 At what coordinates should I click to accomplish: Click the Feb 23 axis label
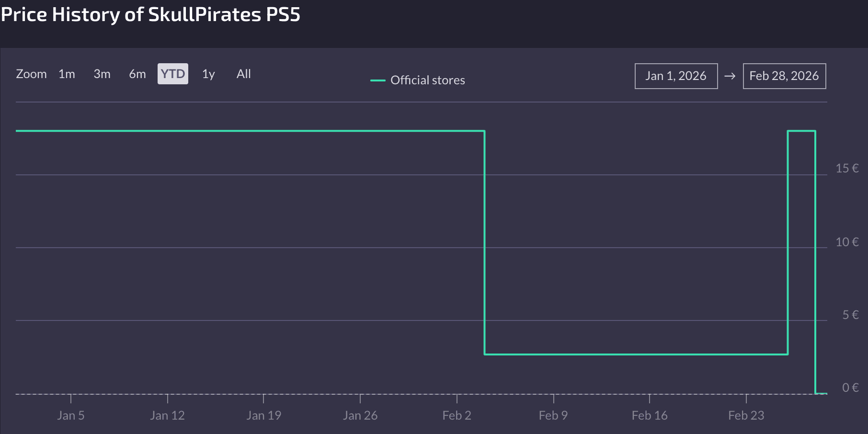coord(746,415)
